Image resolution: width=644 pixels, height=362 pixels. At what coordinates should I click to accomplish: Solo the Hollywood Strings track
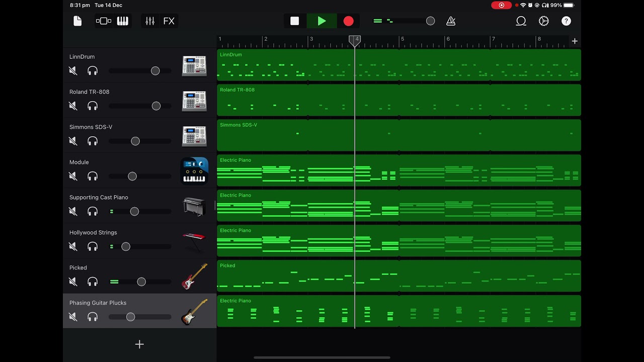click(x=93, y=247)
